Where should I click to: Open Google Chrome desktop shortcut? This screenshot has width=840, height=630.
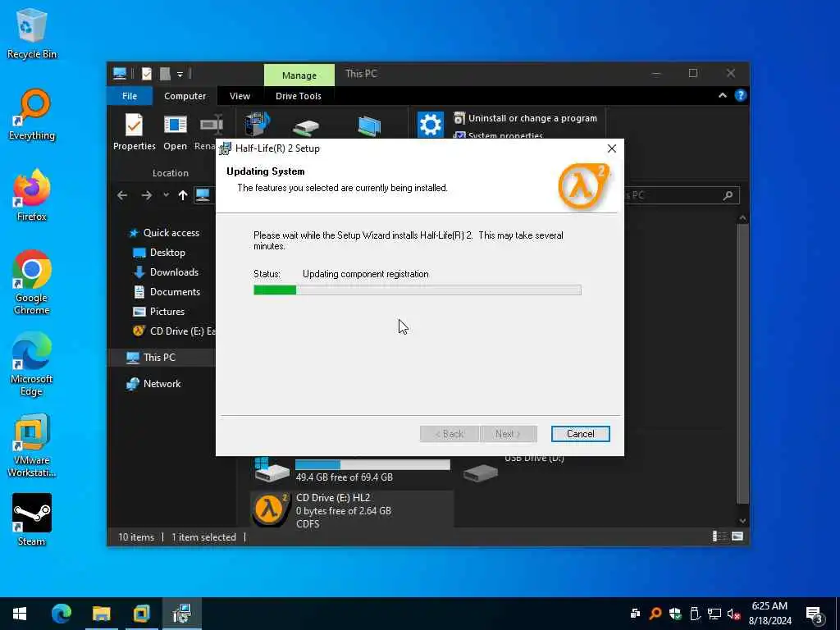[x=32, y=282]
